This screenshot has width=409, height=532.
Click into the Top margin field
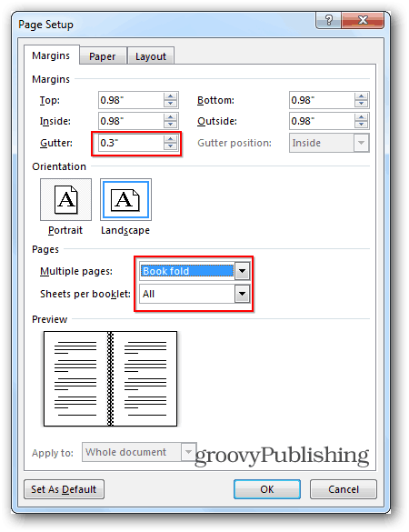click(x=131, y=100)
